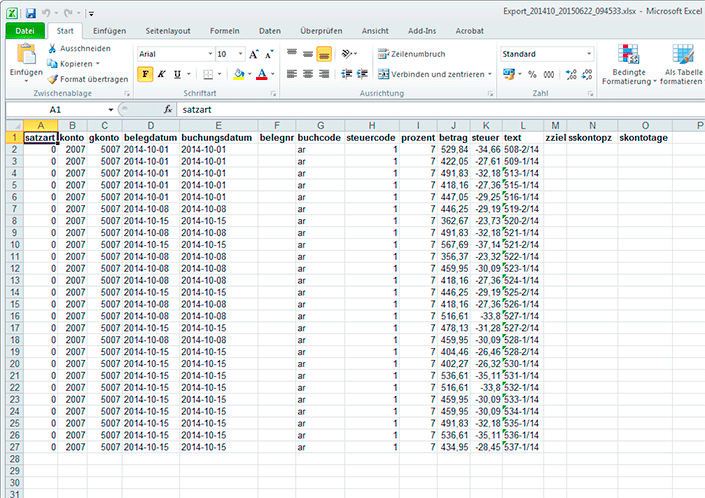Image resolution: width=705 pixels, height=498 pixels.
Task: Click the Save icon in quick access toolbar
Action: pyautogui.click(x=30, y=13)
